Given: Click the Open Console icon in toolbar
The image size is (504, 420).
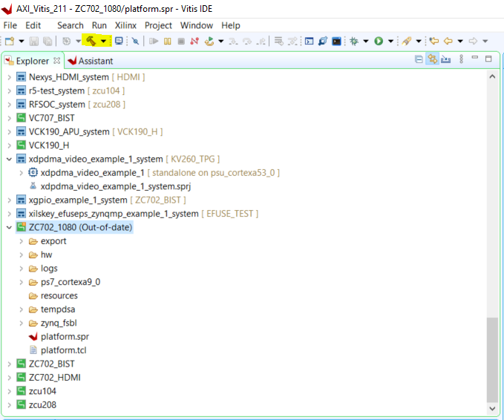Looking at the screenshot, I should click(310, 41).
